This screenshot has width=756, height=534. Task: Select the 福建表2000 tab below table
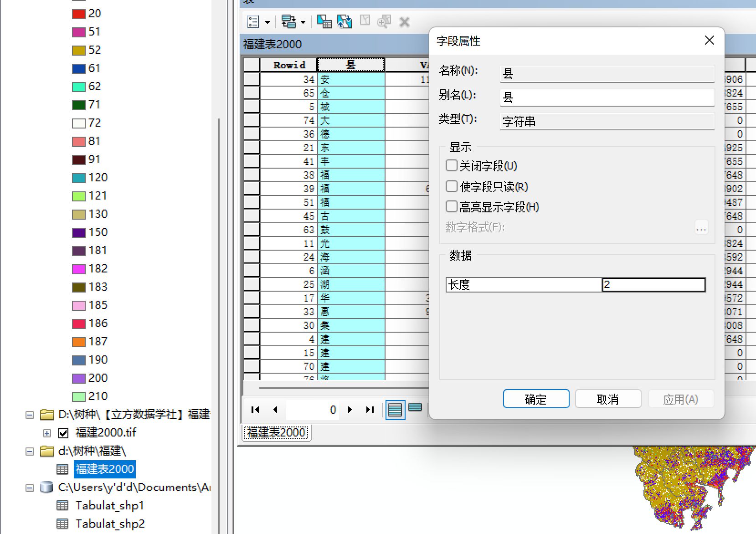276,432
